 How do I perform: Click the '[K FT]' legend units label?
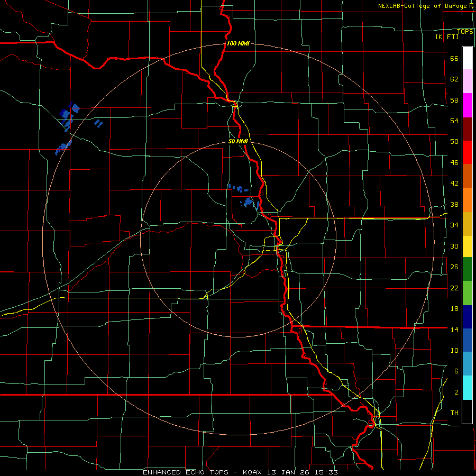click(x=447, y=36)
